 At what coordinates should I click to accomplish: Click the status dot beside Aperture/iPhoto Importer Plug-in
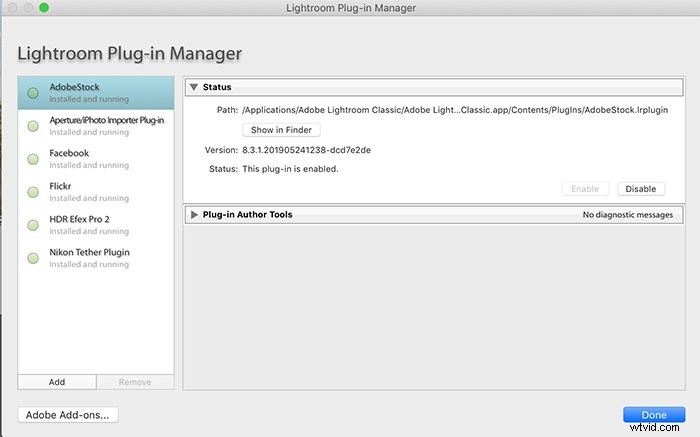[x=33, y=126]
